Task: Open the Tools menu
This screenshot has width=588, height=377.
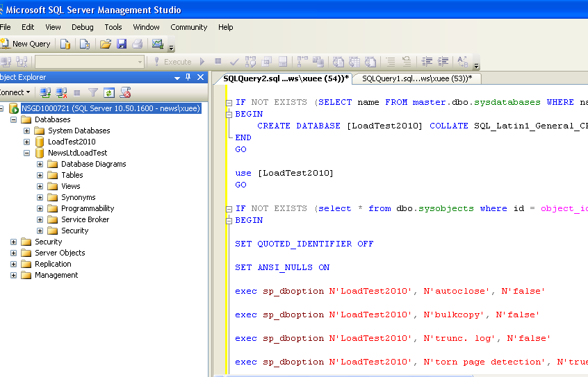Action: coord(113,27)
